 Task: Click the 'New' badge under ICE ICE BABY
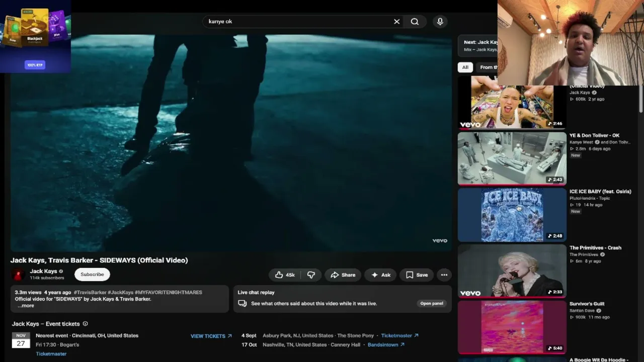[576, 212]
